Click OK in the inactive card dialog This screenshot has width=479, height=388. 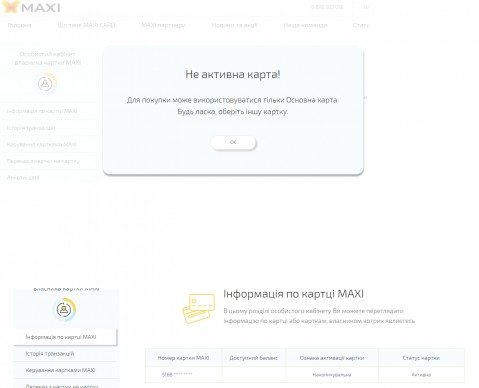(x=233, y=142)
